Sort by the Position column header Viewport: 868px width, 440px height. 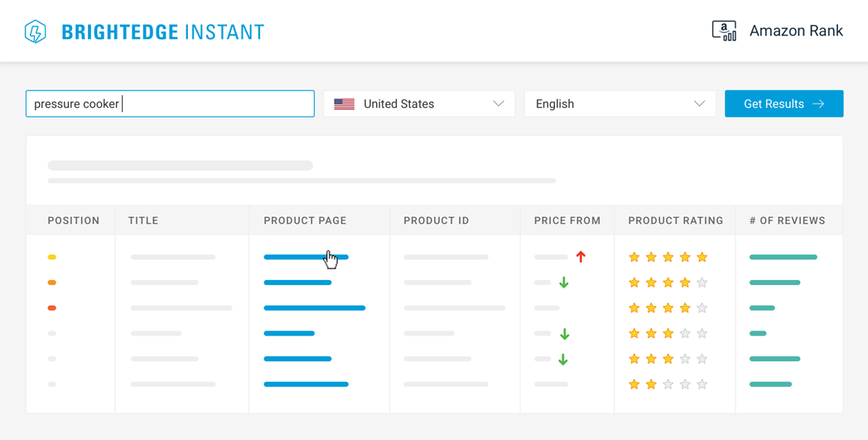pyautogui.click(x=74, y=220)
